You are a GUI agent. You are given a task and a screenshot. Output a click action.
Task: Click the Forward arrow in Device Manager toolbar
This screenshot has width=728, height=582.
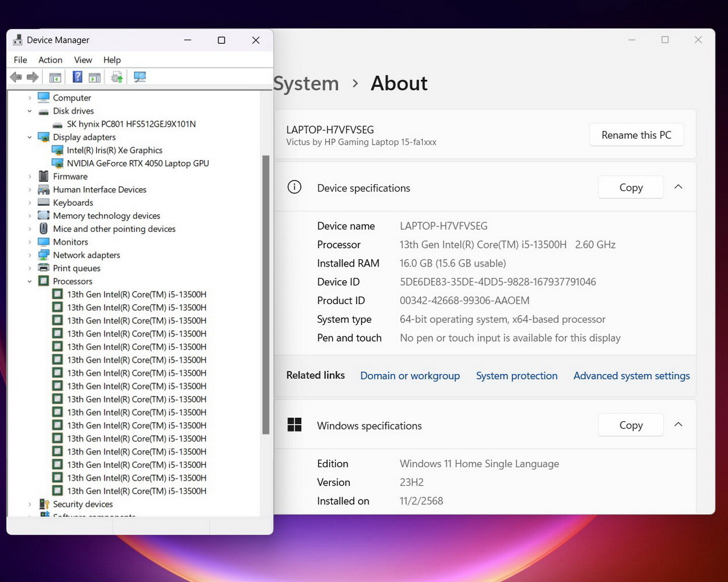point(32,77)
